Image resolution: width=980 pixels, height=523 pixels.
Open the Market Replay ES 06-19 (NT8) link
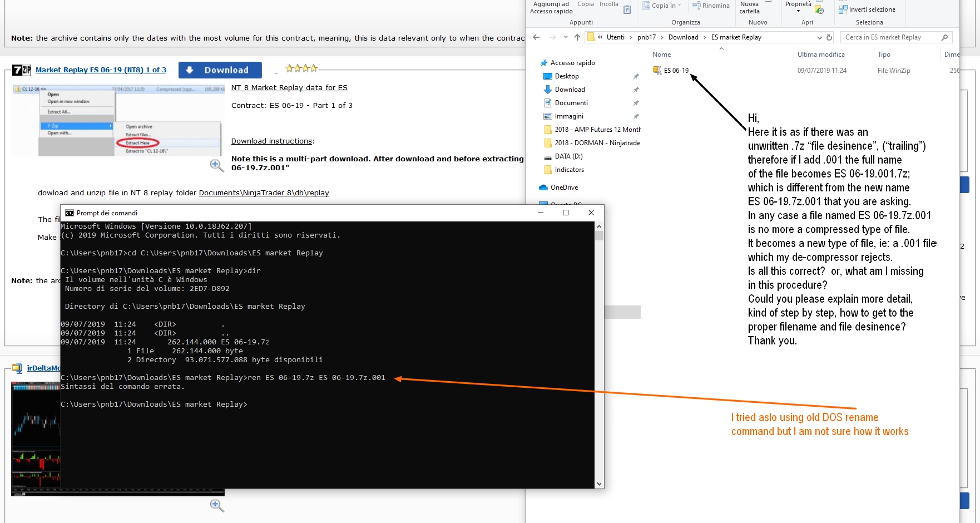point(101,70)
